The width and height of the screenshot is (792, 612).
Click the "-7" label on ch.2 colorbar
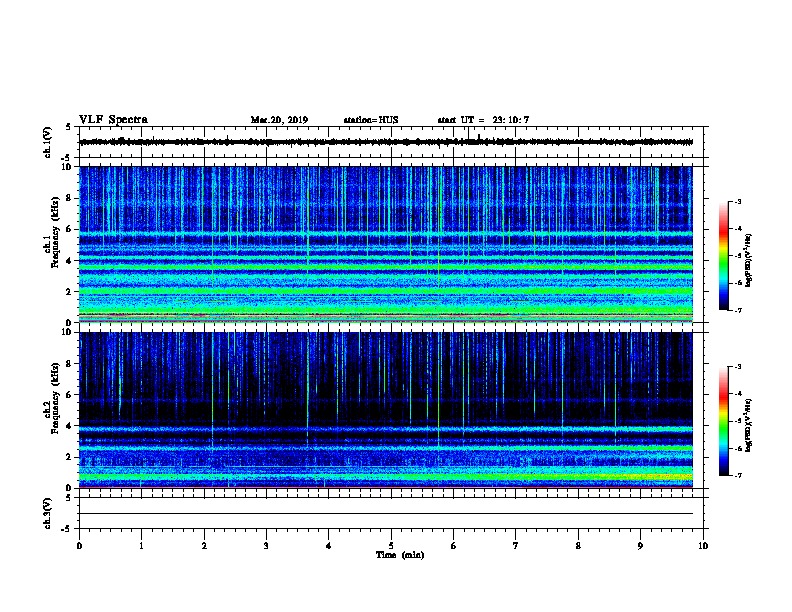click(738, 476)
